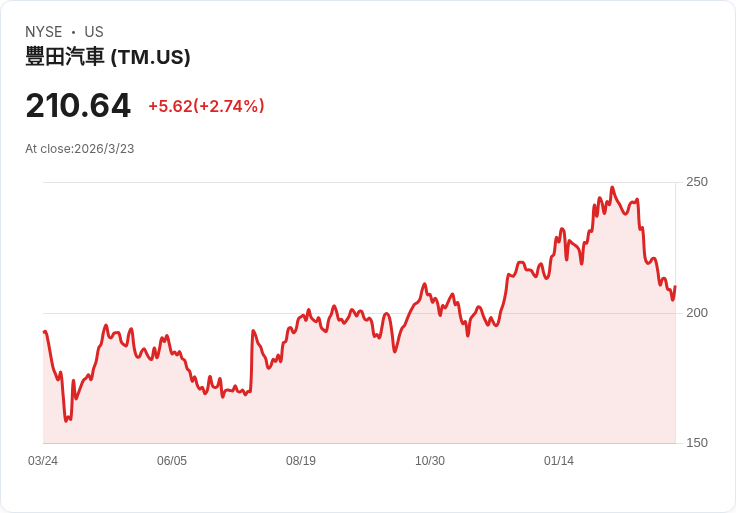Click the At close:2026/3/23 timestamp
Viewport: 736px width, 513px height.
[x=80, y=149]
